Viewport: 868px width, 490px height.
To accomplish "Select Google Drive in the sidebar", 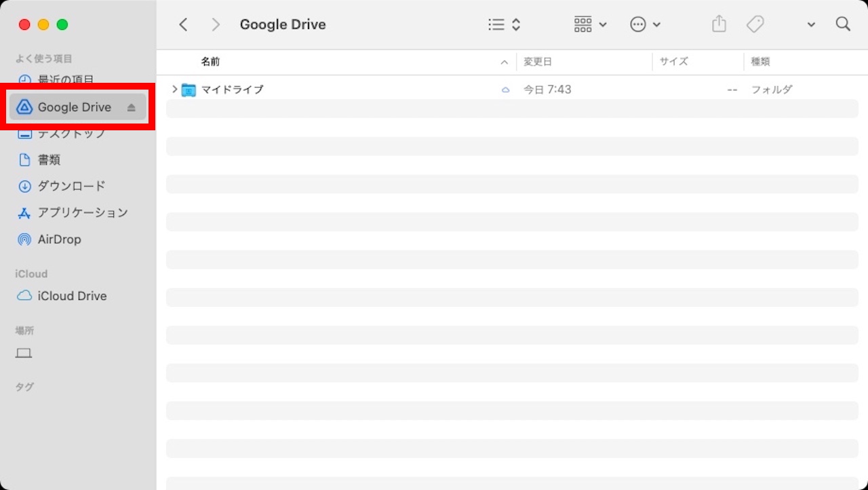I will point(77,107).
